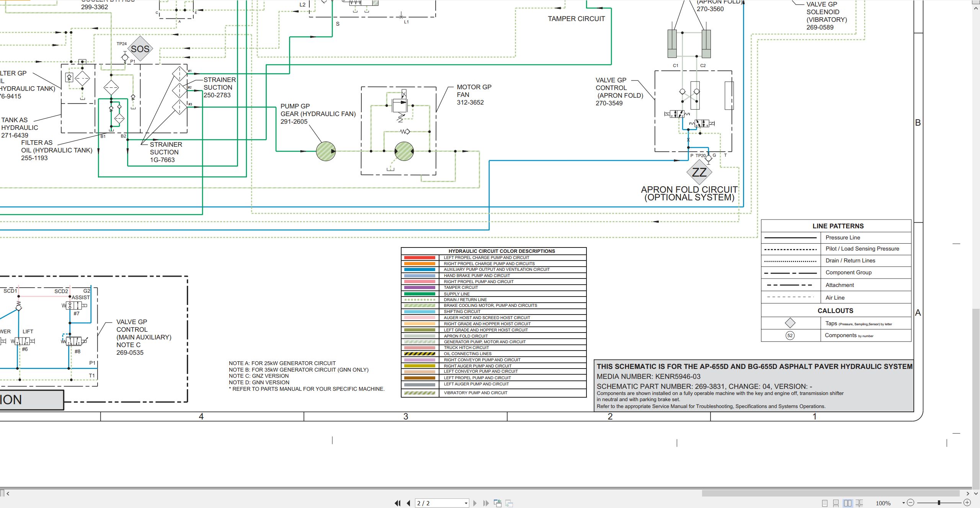Screen dimensions: 980x508
Task: Click the 299-3362 part number
Action: coord(95,7)
